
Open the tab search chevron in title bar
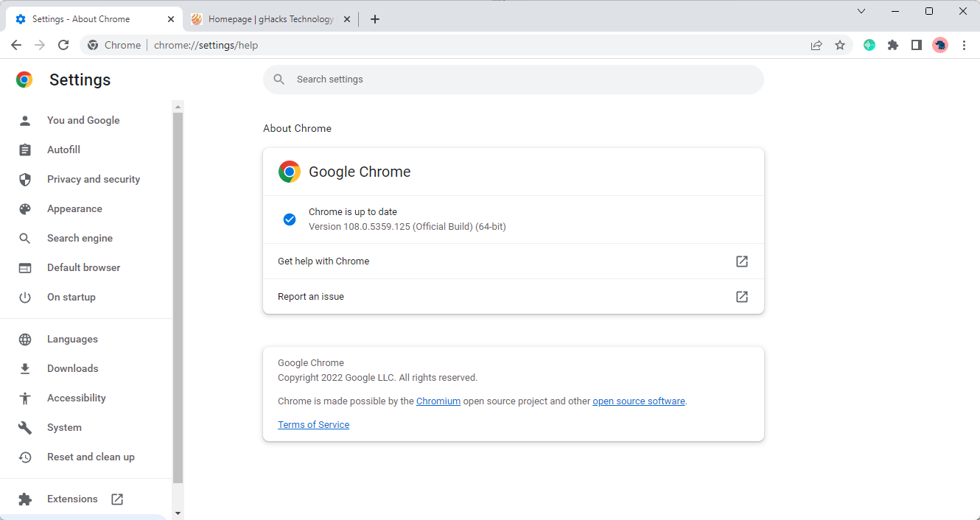pyautogui.click(x=861, y=11)
